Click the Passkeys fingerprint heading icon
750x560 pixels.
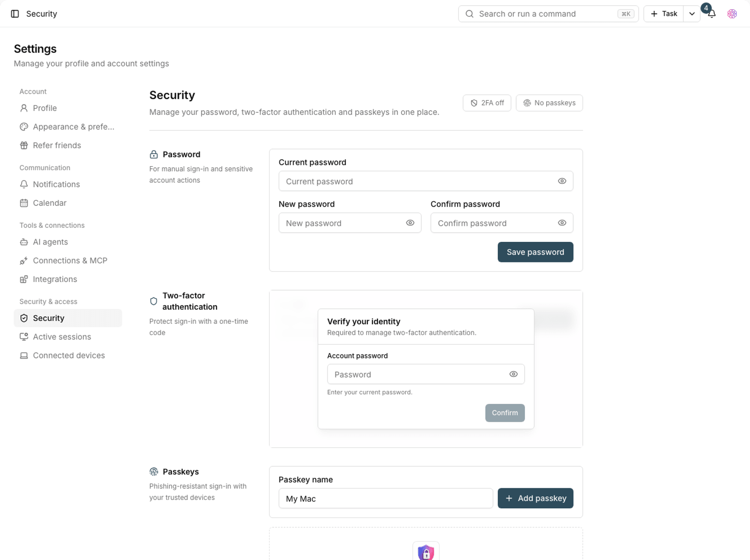point(154,472)
